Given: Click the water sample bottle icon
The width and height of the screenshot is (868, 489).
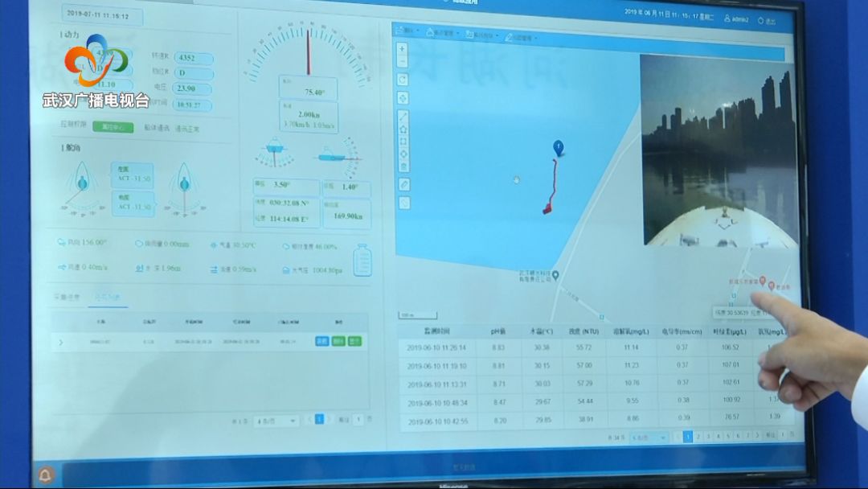Looking at the screenshot, I should pos(362,260).
